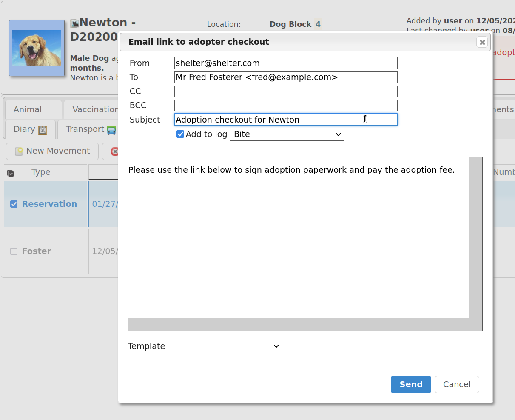The width and height of the screenshot is (515, 420).
Task: Check the Foster row checkbox
Action: click(14, 251)
